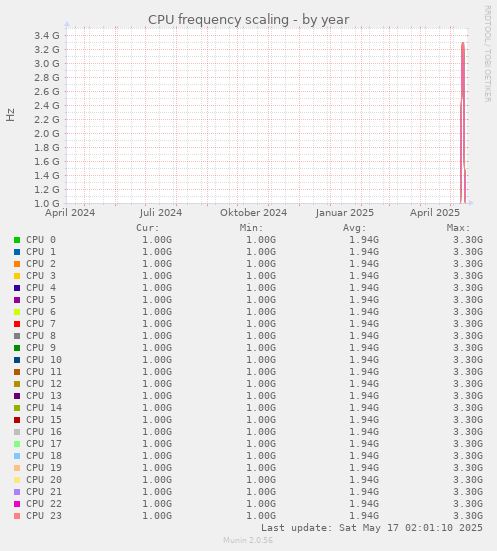Click the '2.0 G' y-axis label
Screen dimensions: 497x551
click(x=47, y=134)
